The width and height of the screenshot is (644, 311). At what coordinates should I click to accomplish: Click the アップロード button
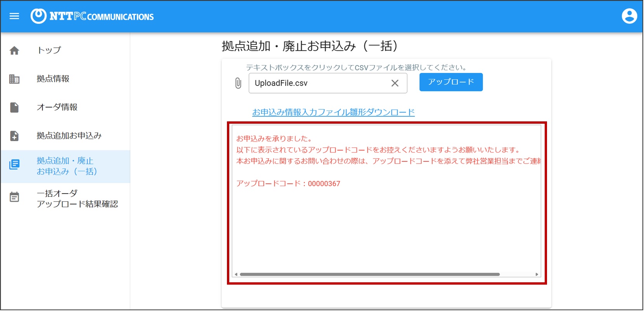(451, 82)
